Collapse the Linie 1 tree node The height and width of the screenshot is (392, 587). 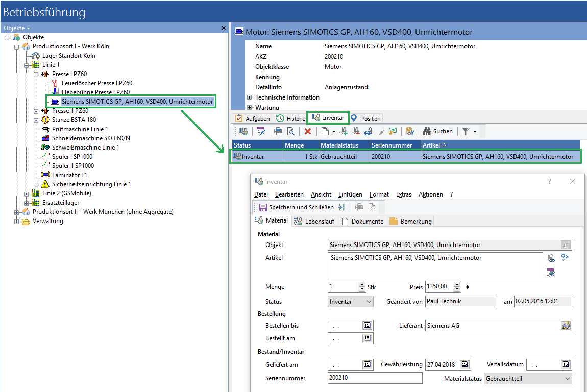[26, 65]
